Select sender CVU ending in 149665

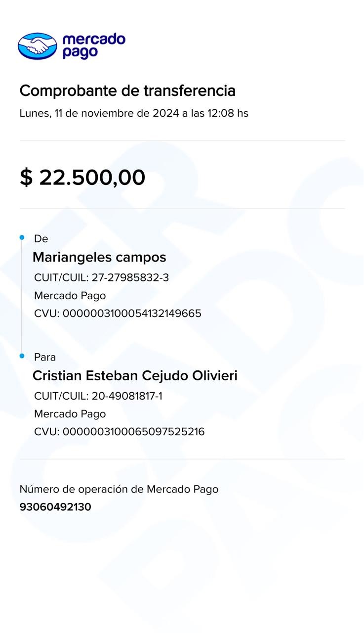pyautogui.click(x=118, y=314)
